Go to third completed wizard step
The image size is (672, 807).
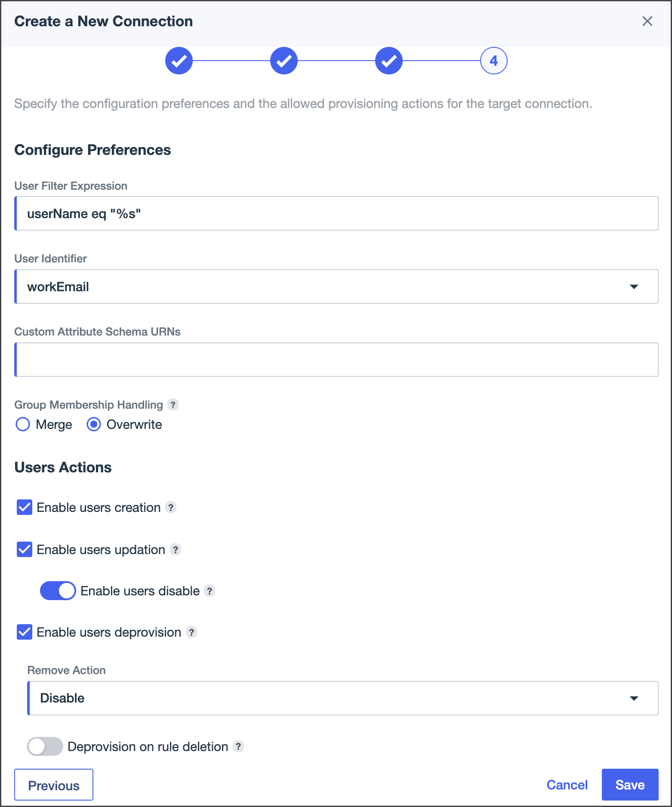pyautogui.click(x=389, y=61)
